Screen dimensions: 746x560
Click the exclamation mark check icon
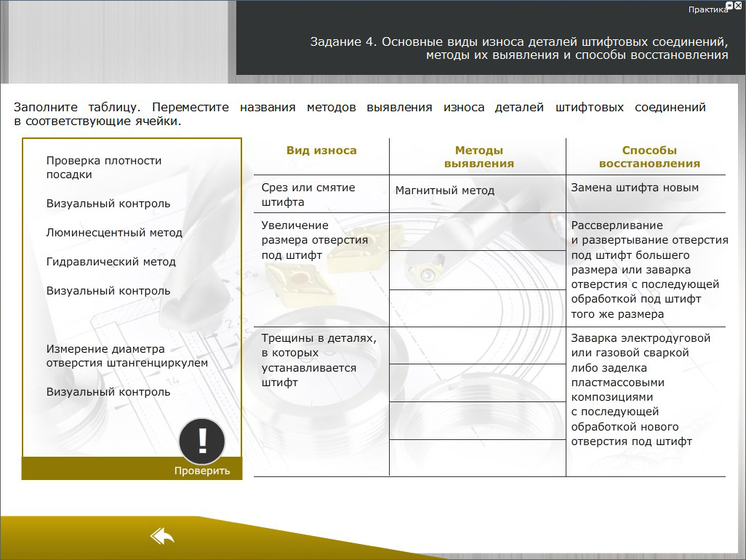[202, 441]
